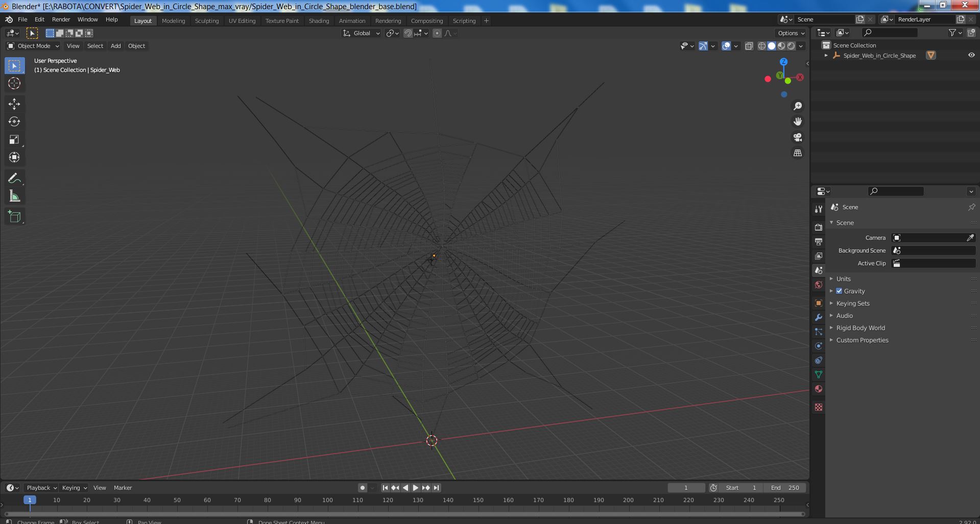Expand the Keying Sets panel
The image size is (980, 524).
click(x=852, y=303)
